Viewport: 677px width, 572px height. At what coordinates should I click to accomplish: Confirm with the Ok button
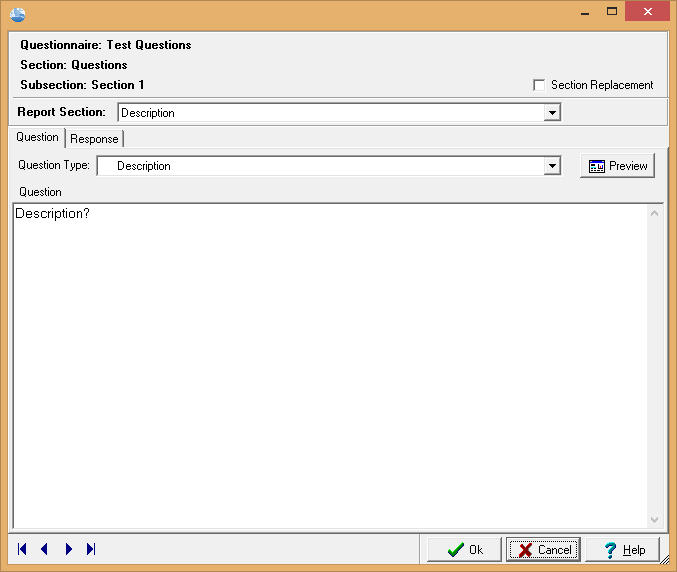point(464,549)
